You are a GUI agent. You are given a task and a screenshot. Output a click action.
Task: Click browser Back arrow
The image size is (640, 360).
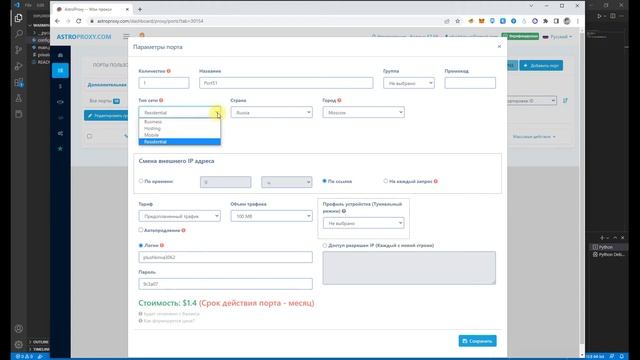pyautogui.click(x=57, y=21)
